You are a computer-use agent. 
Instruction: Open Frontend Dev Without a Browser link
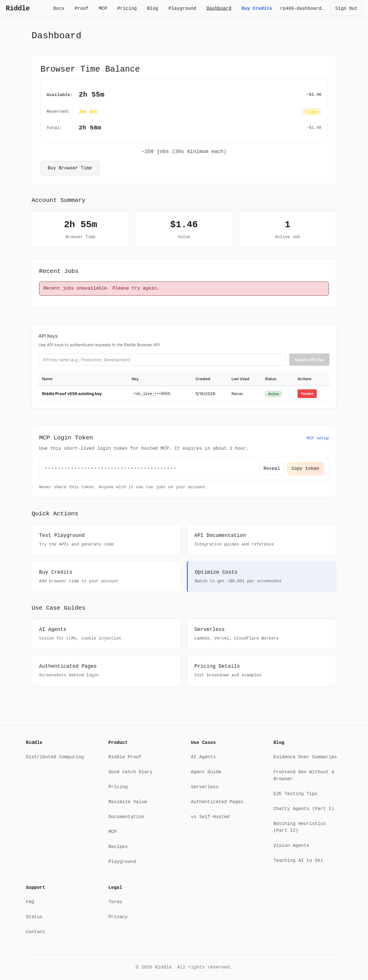(x=304, y=775)
